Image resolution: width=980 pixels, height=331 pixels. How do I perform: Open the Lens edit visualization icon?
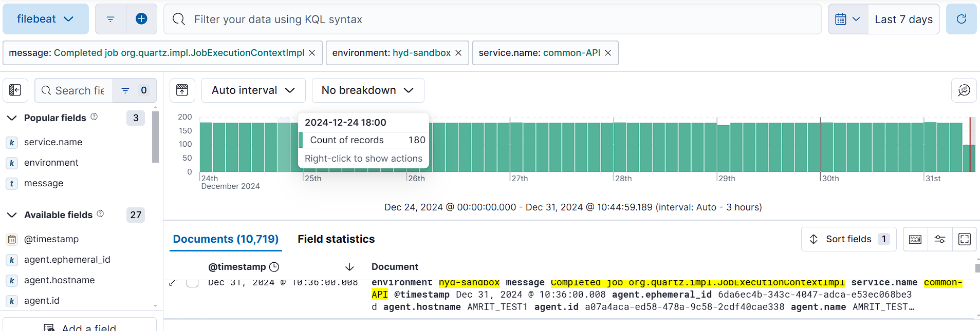(964, 90)
